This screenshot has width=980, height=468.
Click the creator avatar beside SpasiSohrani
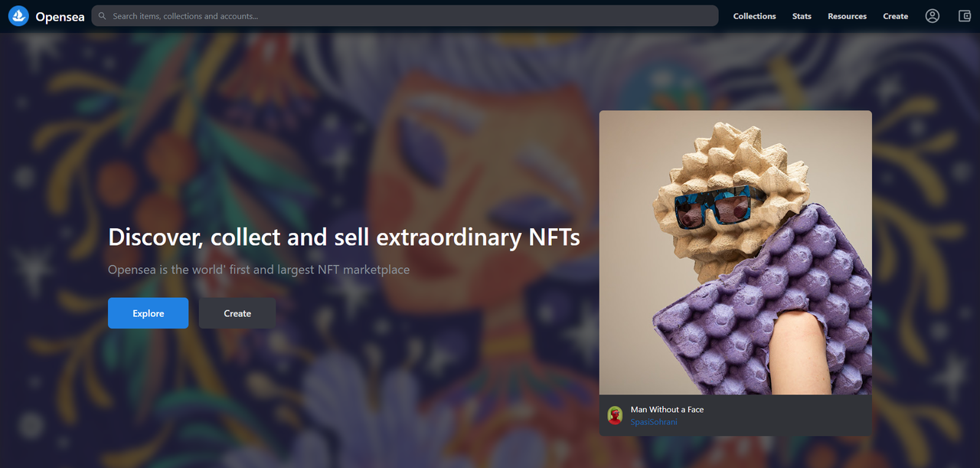(x=615, y=415)
